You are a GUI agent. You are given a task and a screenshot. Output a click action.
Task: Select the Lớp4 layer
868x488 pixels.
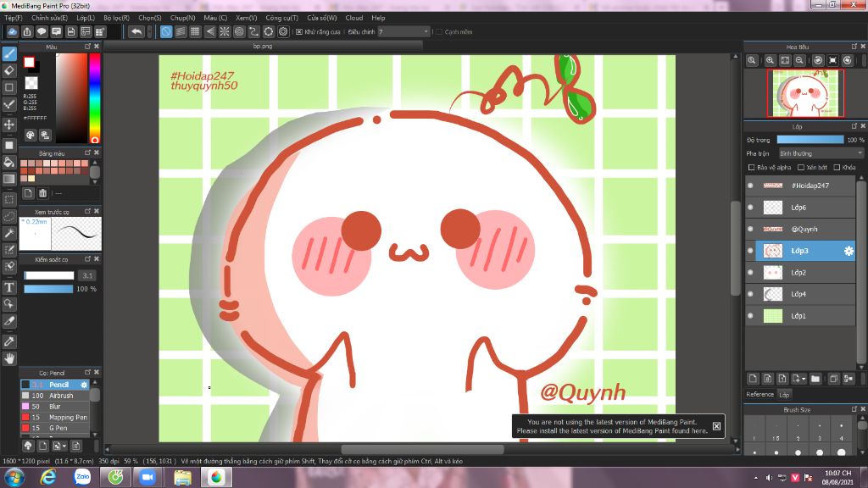800,294
